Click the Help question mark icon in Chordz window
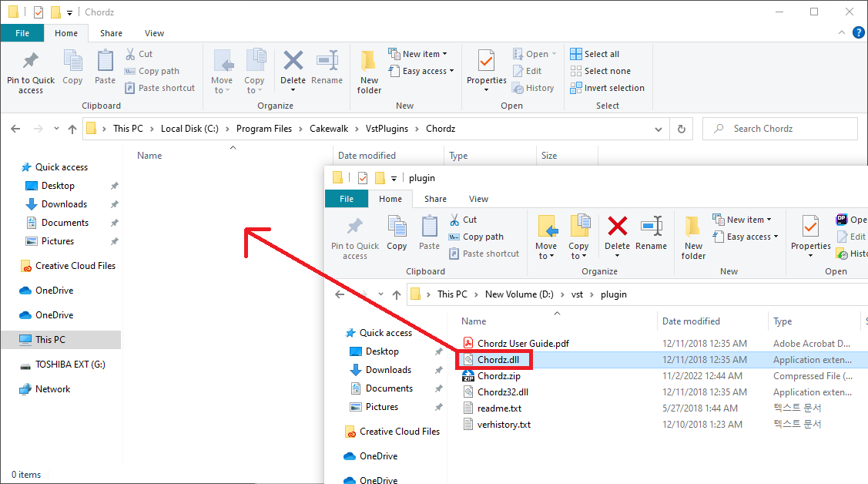Image resolution: width=868 pixels, height=484 pixels. [858, 32]
